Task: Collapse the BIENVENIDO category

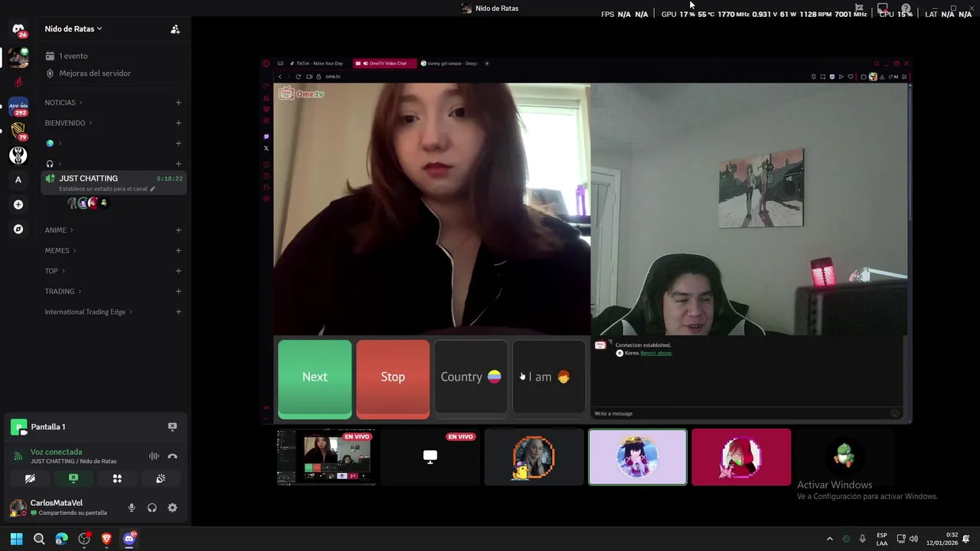Action: point(68,123)
